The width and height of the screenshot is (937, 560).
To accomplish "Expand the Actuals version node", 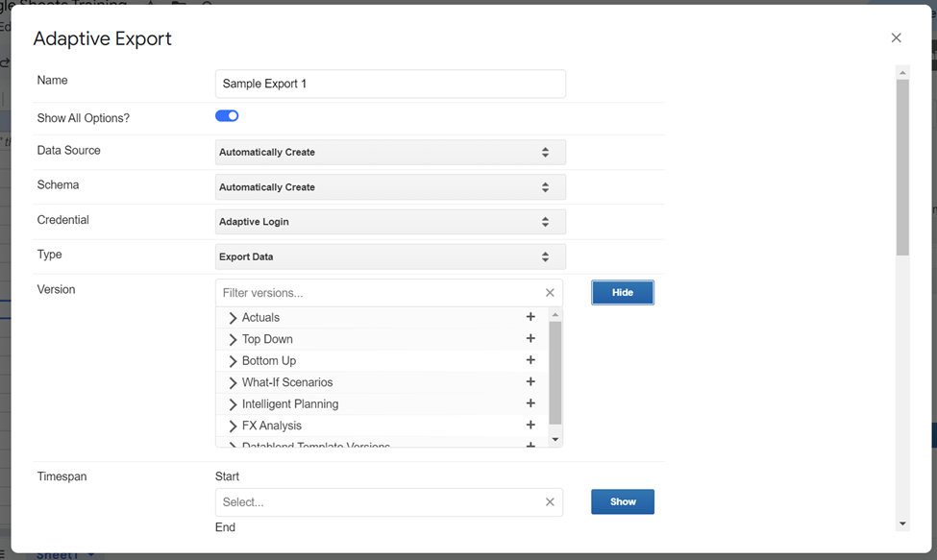I will point(234,318).
